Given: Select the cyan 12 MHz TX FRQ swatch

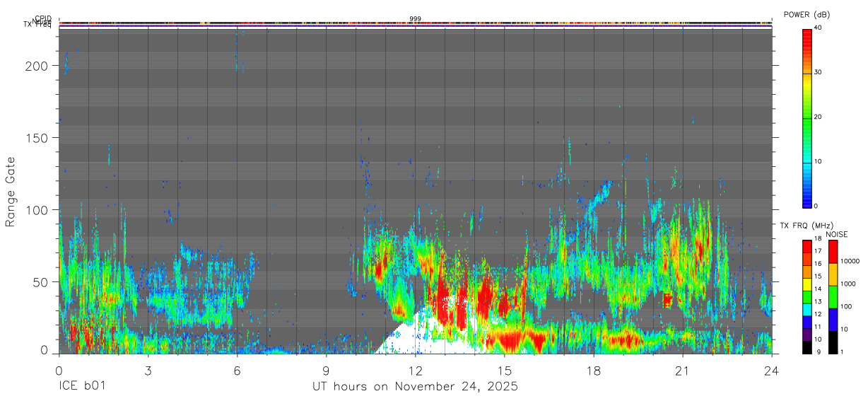Looking at the screenshot, I should pos(807,310).
